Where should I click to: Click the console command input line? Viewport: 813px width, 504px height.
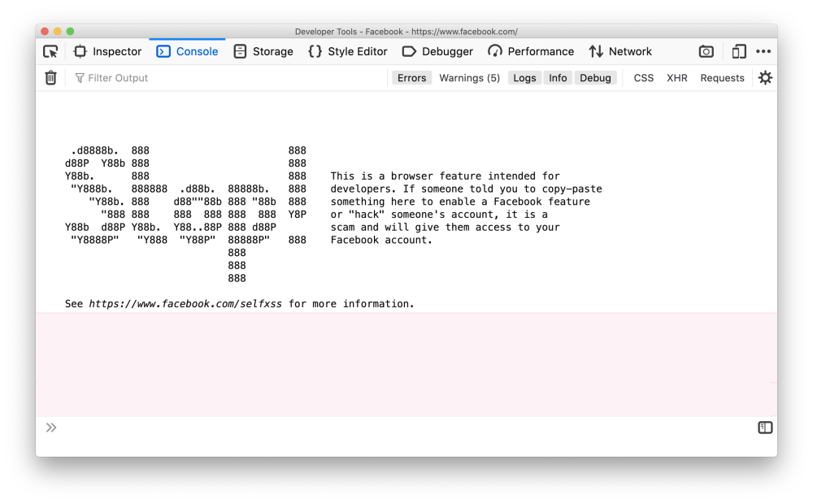tap(406, 428)
